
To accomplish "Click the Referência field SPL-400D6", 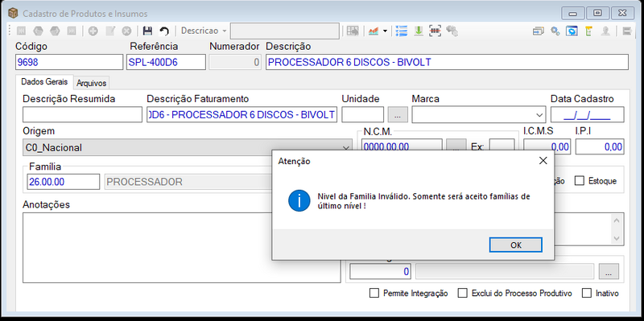I will (x=167, y=62).
